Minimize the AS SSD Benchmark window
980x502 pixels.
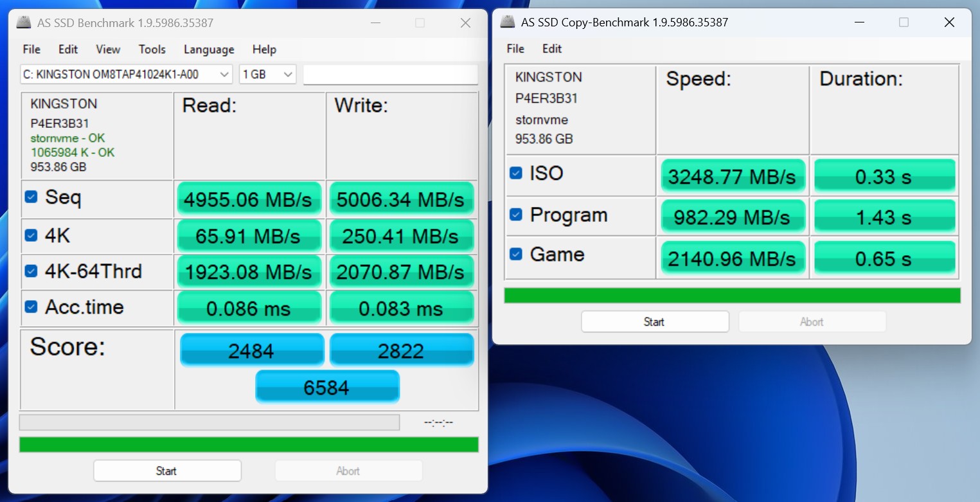(377, 22)
